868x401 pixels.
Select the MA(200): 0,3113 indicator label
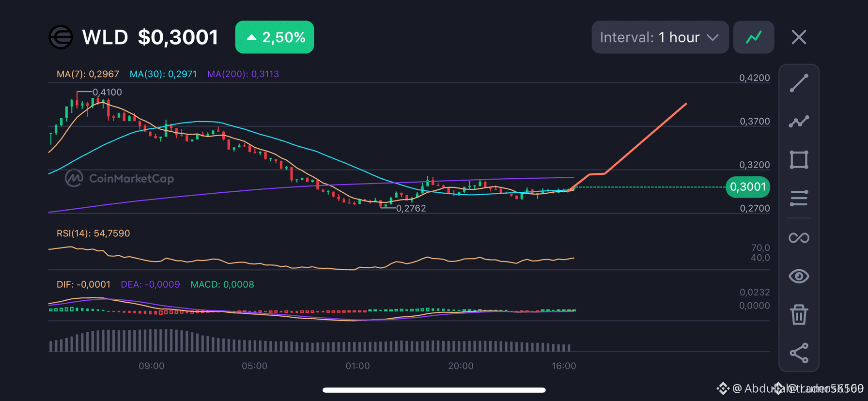tap(243, 74)
